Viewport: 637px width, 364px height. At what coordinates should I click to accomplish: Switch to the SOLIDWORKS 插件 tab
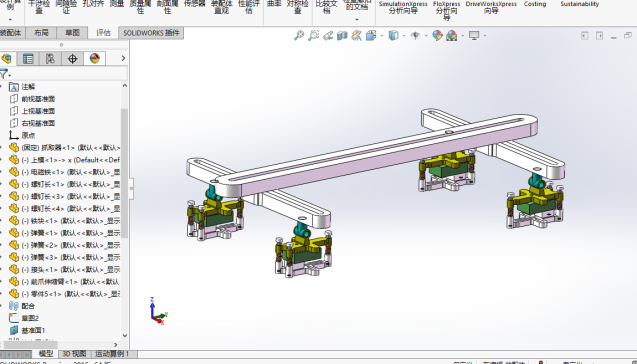point(151,33)
